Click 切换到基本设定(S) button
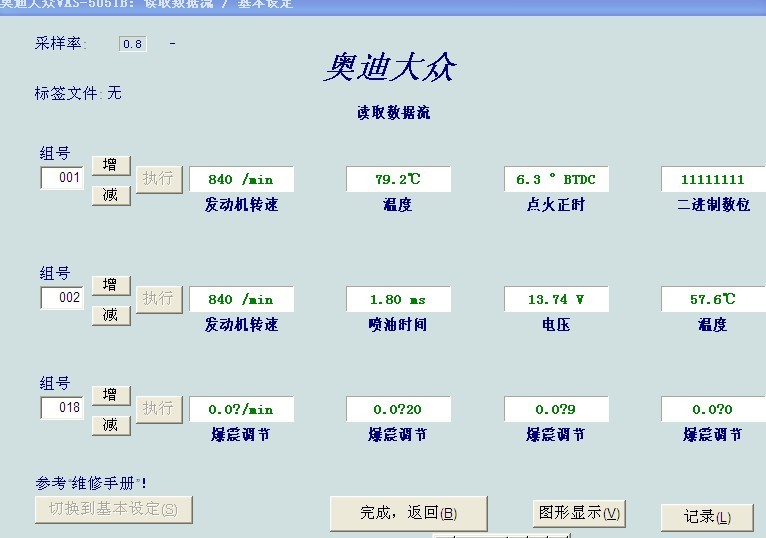 (113, 510)
